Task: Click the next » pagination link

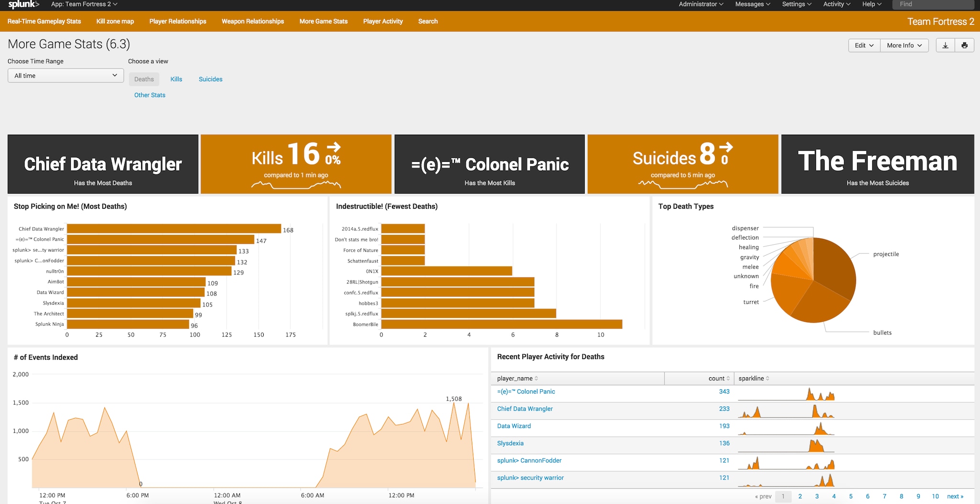Action: [x=955, y=496]
